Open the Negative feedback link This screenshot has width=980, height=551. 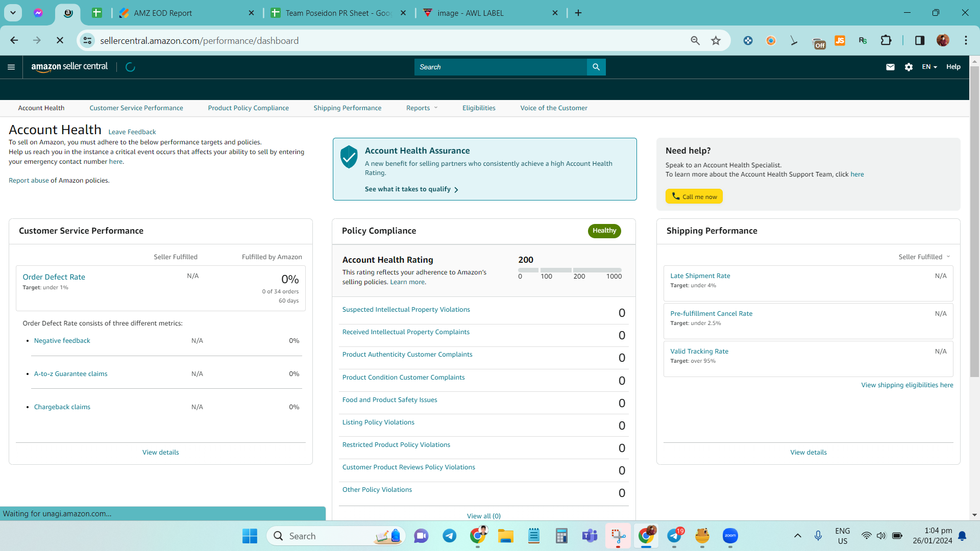click(62, 340)
